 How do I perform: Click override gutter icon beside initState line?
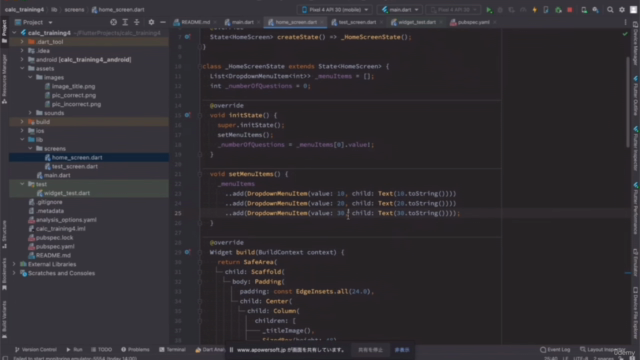[187, 115]
